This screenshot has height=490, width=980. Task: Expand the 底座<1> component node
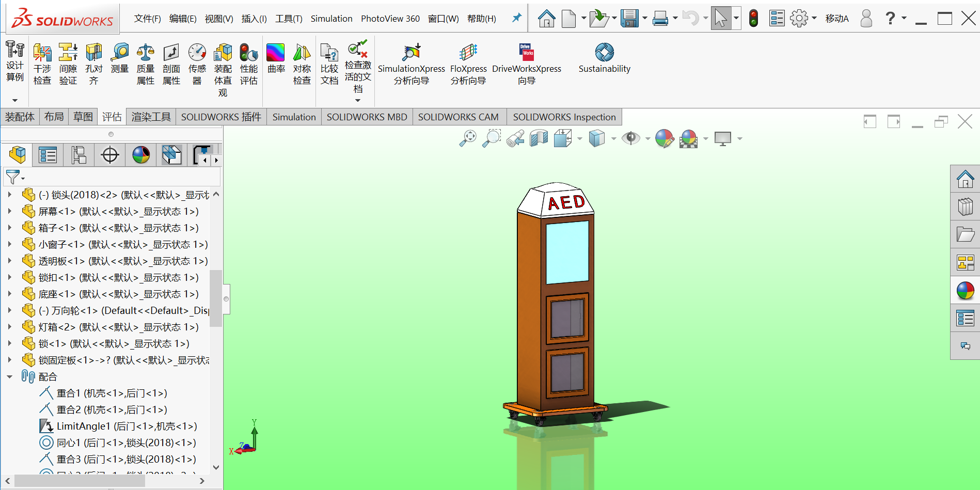9,294
